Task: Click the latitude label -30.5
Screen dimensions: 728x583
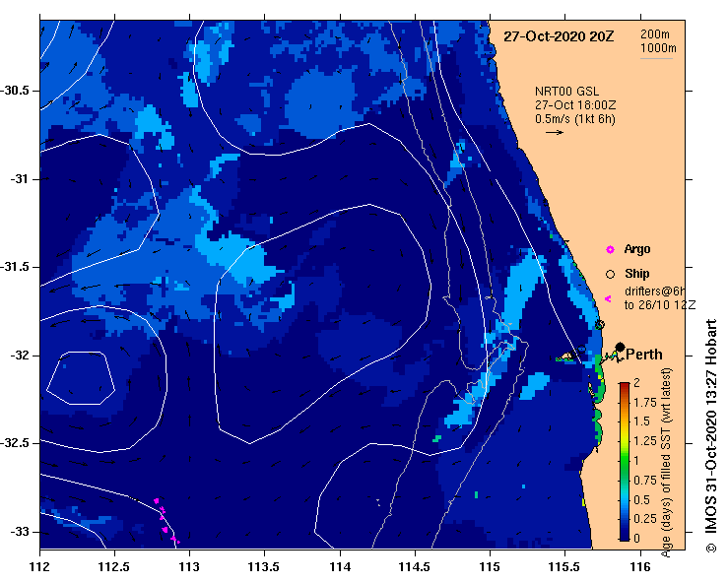Action: tap(15, 91)
